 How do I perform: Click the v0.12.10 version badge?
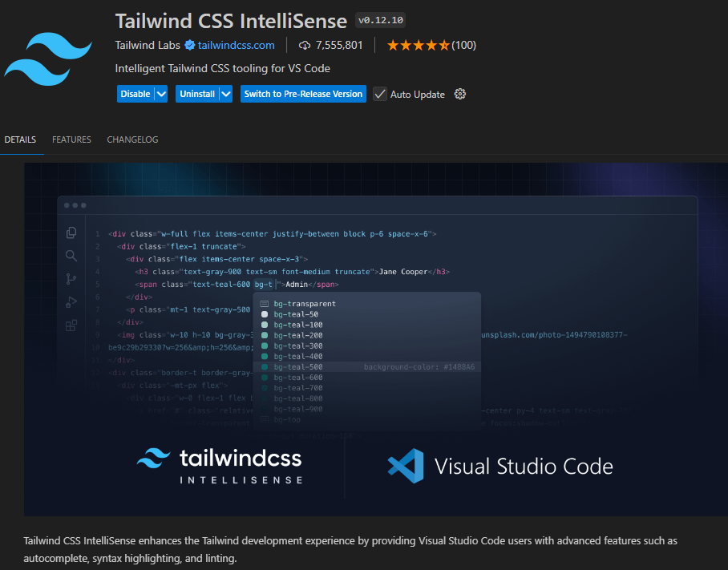(380, 20)
